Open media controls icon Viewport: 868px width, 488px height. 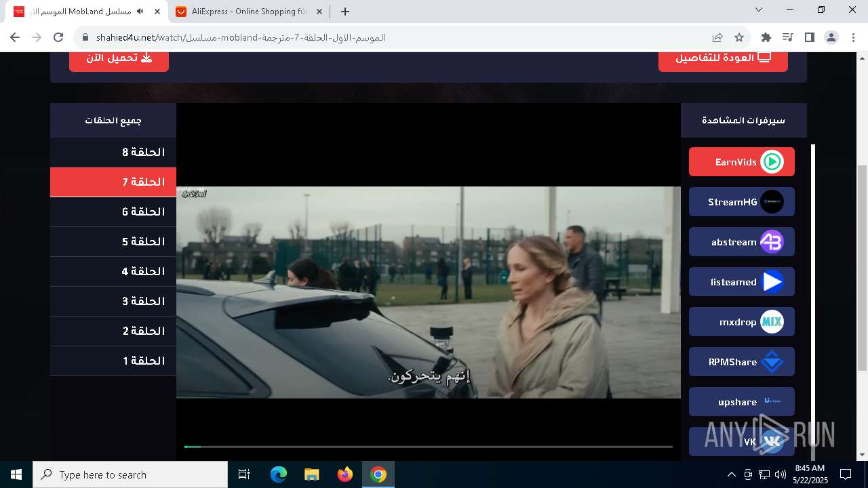pyautogui.click(x=787, y=37)
